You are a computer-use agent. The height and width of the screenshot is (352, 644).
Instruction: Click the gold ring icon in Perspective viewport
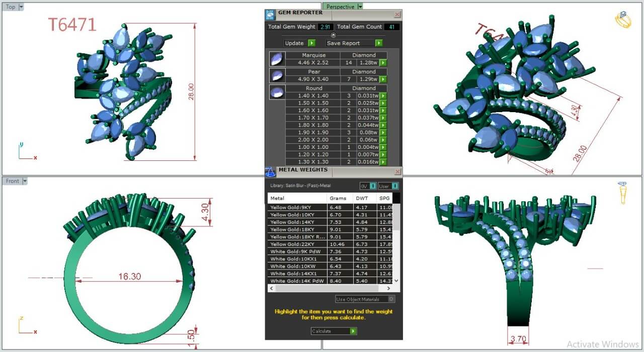point(623,20)
